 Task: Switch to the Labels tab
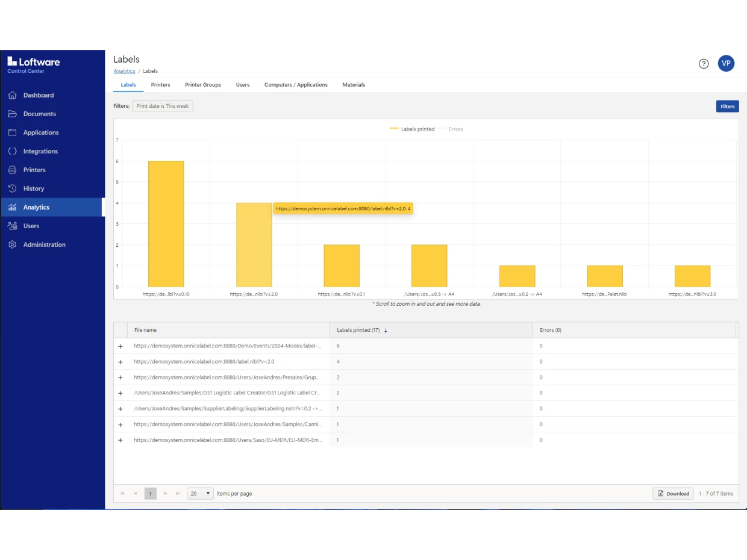pyautogui.click(x=128, y=85)
